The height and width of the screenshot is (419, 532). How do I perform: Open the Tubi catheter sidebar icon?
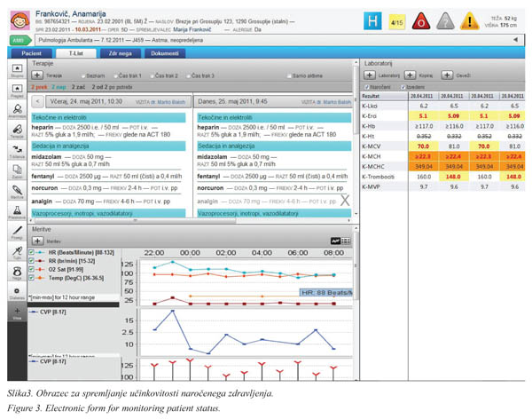pyautogui.click(x=17, y=252)
